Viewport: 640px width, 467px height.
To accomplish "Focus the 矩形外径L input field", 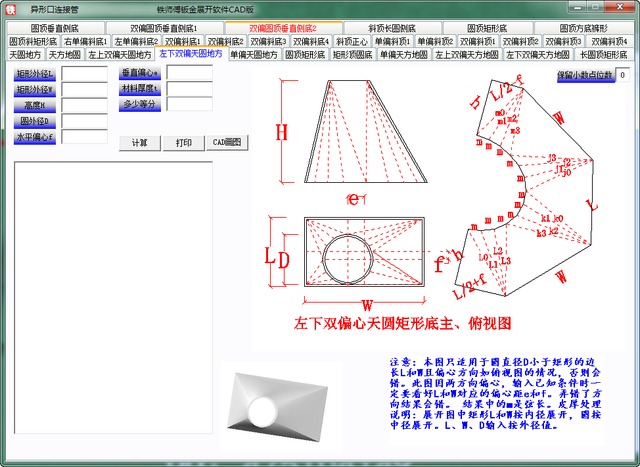I will 84,74.
